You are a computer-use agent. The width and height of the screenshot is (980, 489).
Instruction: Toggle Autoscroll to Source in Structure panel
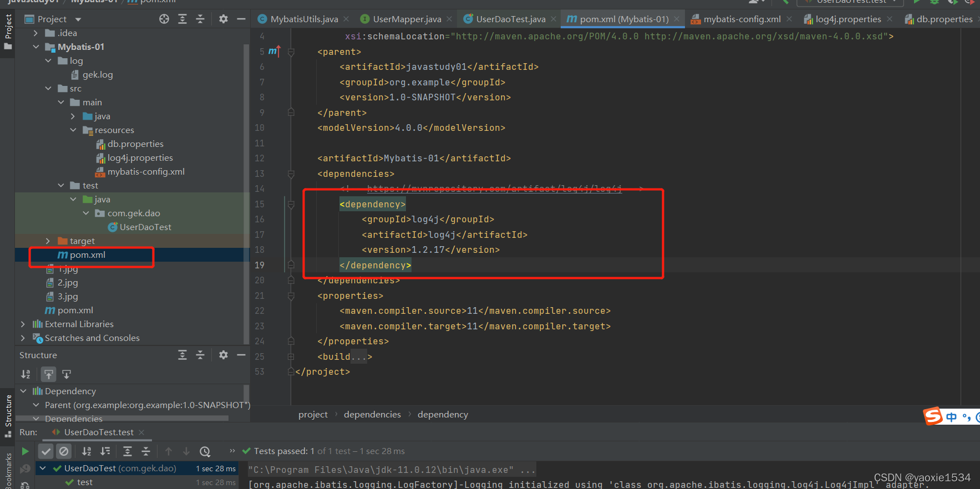point(49,374)
